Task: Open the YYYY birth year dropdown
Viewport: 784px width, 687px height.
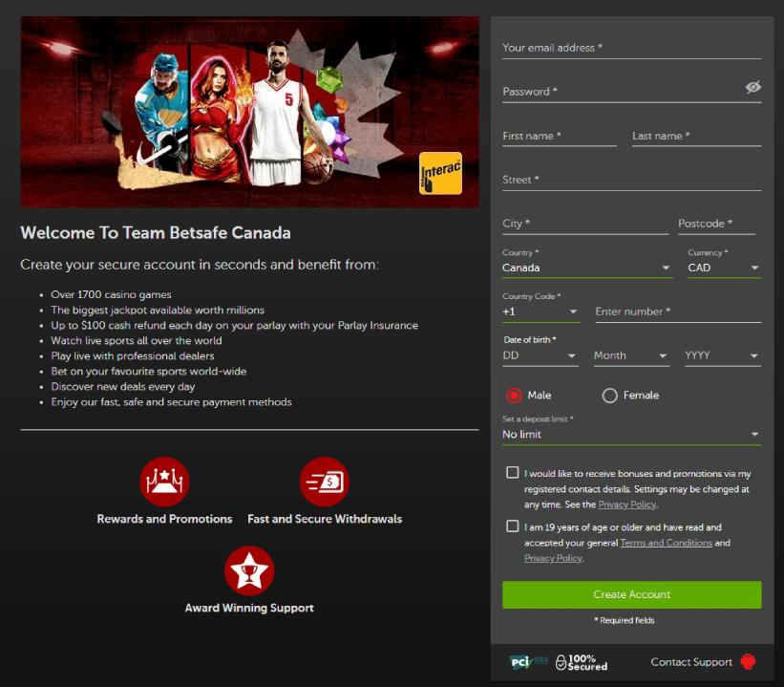Action: point(723,355)
